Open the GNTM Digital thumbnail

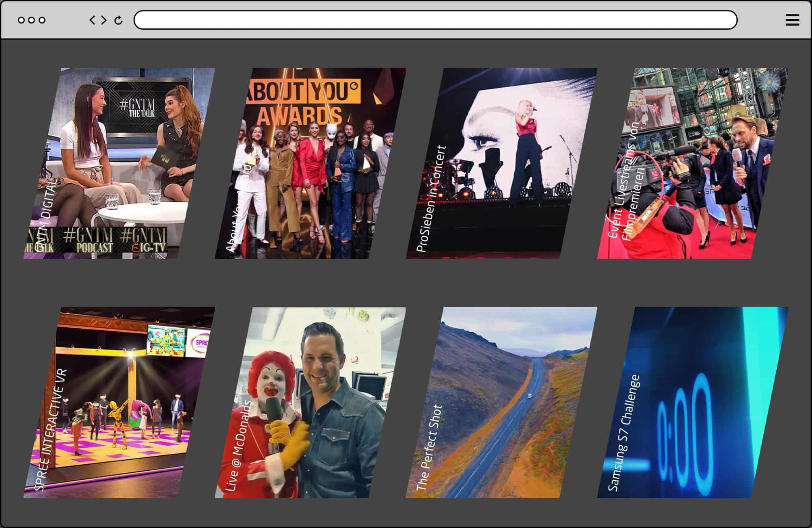tap(119, 163)
